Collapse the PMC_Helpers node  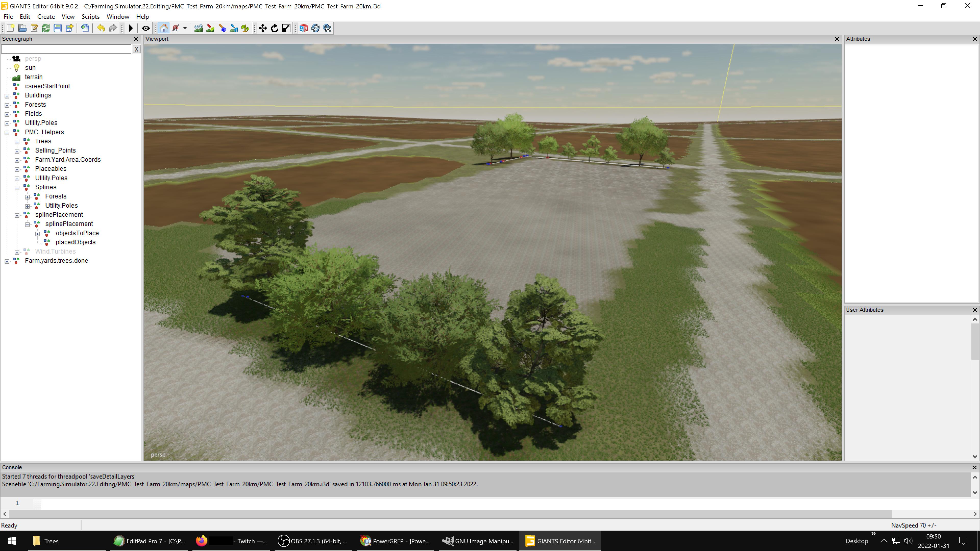pyautogui.click(x=7, y=133)
